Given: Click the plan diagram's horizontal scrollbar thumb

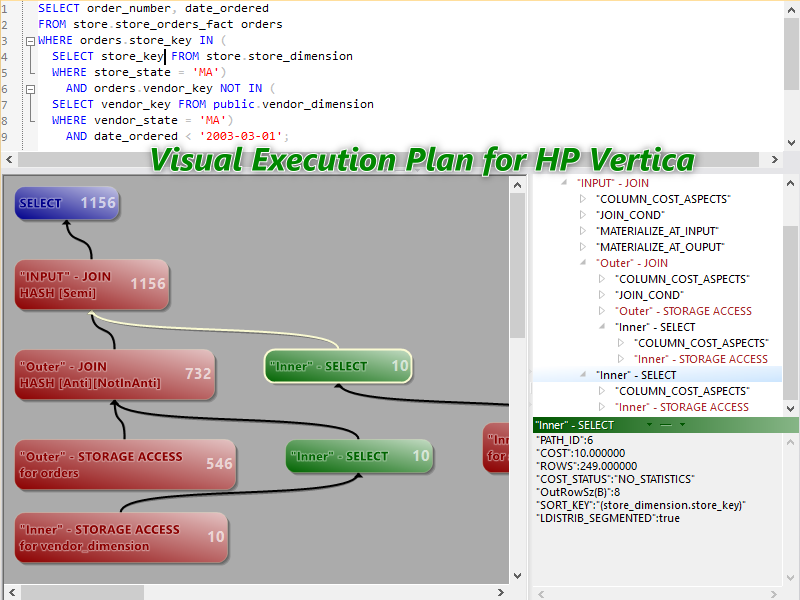Looking at the screenshot, I should [82, 592].
